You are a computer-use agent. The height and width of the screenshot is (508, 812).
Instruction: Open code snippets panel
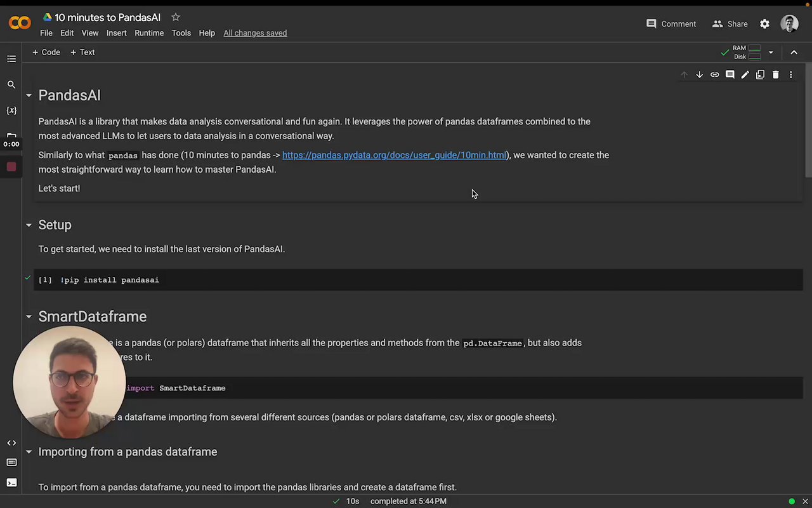click(x=11, y=443)
